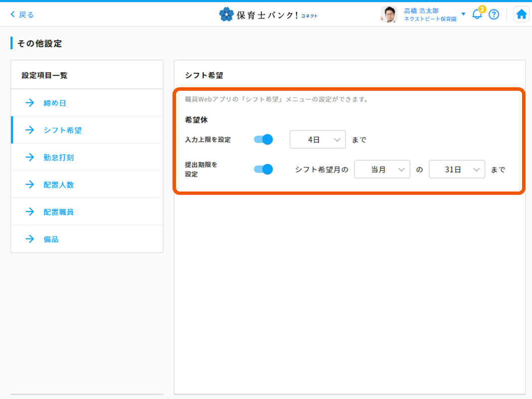Select シフト希望 in settings list
Screen dimensions: 532x399
tap(62, 130)
